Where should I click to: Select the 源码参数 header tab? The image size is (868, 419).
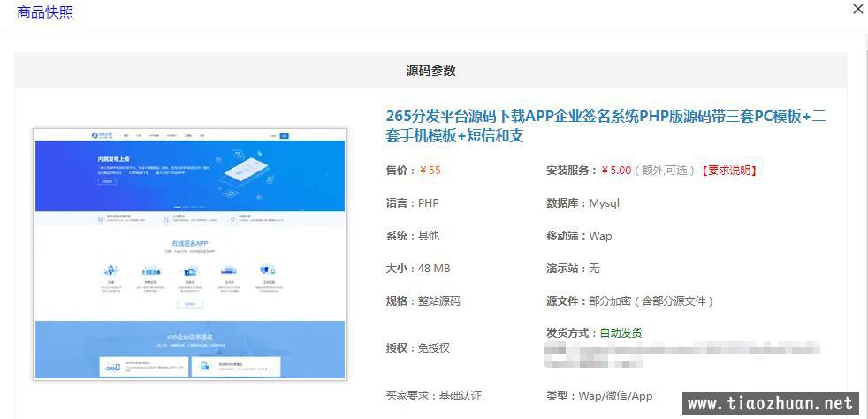pos(430,71)
